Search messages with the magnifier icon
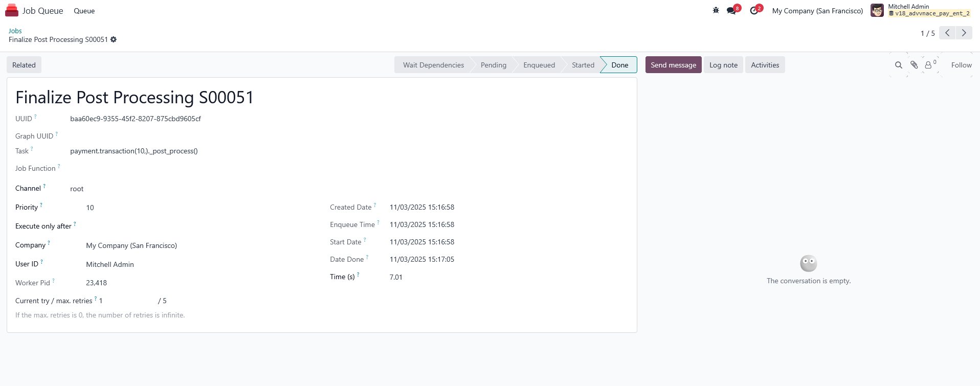 tap(898, 65)
